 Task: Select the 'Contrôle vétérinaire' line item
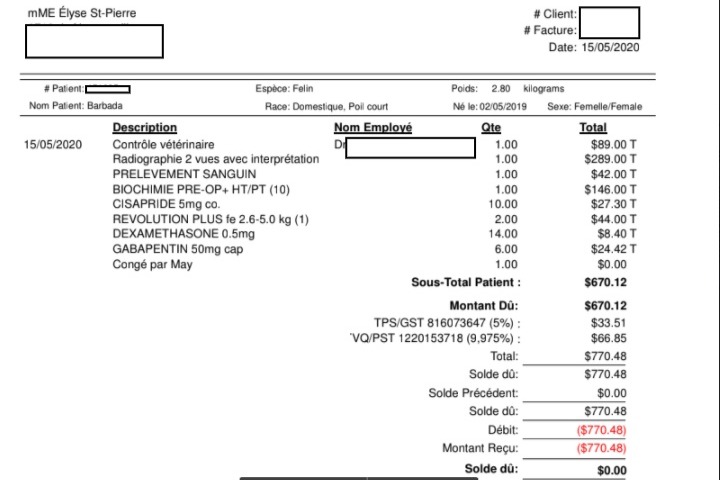click(163, 145)
